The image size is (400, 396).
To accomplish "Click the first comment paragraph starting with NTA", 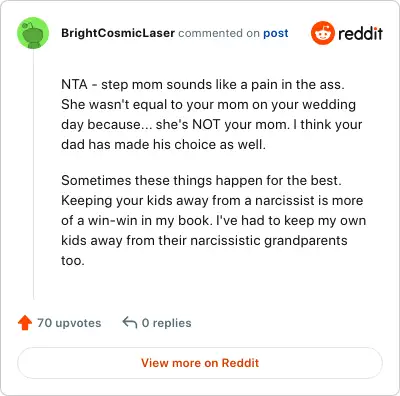I will [x=212, y=114].
